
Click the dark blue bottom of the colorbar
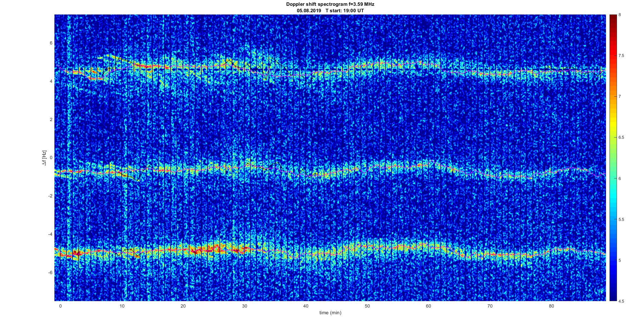coord(613,296)
